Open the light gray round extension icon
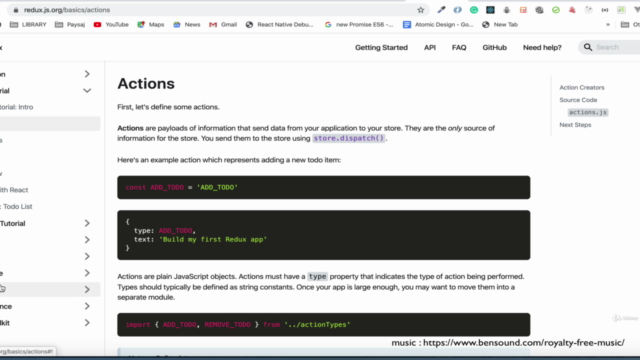Screen dimensions: 640x360 click(588, 10)
